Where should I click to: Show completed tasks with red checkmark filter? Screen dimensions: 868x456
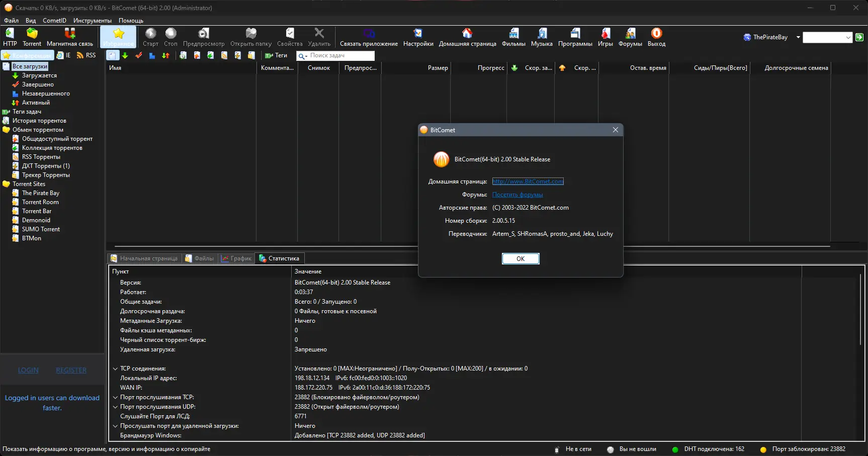(139, 55)
